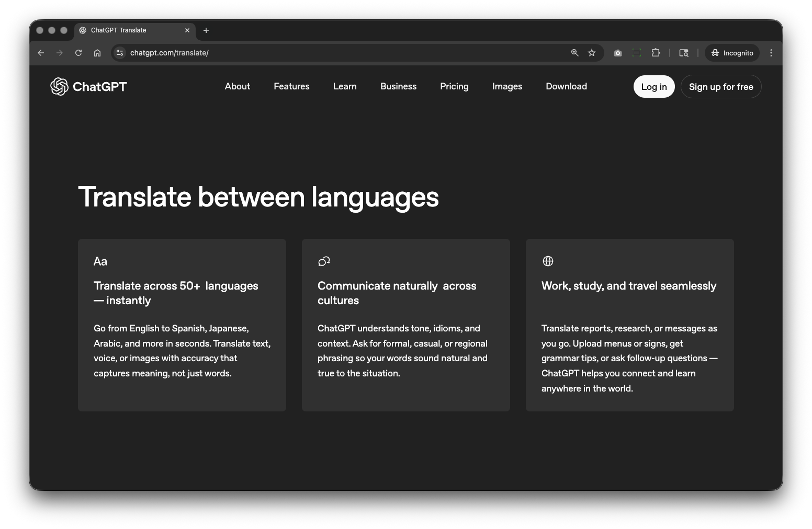Open the browser extensions puzzle icon
The width and height of the screenshot is (812, 529).
(x=656, y=53)
